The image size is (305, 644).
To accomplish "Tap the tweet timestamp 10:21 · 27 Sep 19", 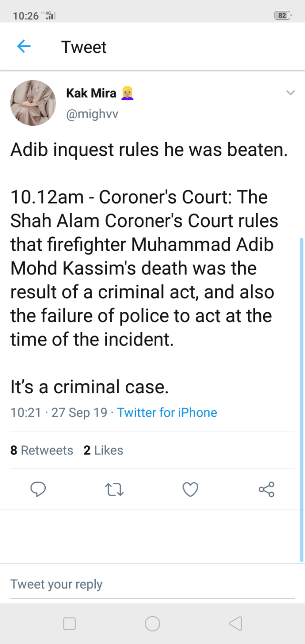I will click(59, 412).
